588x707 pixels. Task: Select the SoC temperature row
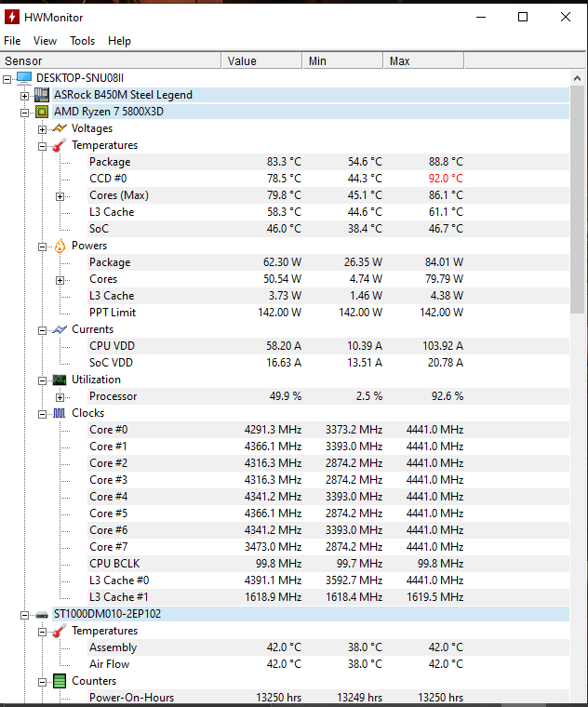pyautogui.click(x=328, y=229)
